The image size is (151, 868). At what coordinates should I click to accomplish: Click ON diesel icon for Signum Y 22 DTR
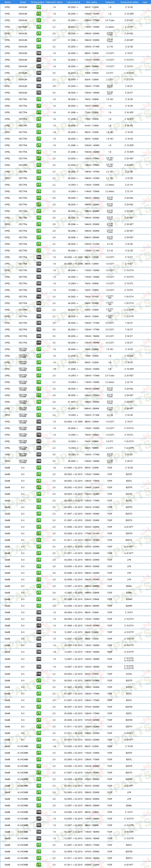[x=39, y=80]
